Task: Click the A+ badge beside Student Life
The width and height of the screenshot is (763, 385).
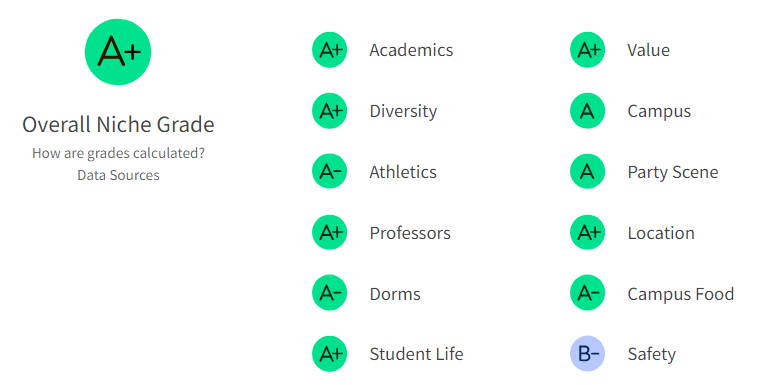Action: [x=329, y=353]
